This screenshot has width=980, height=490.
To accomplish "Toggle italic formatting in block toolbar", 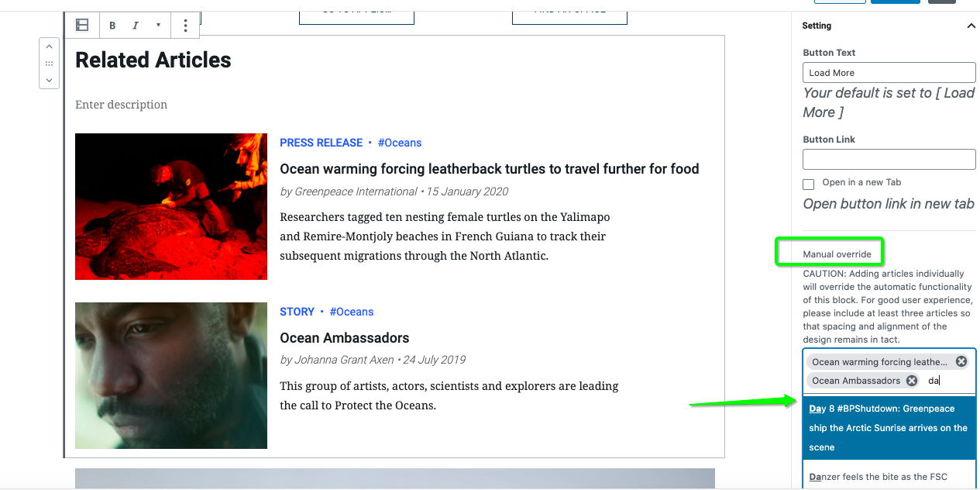I will click(136, 26).
